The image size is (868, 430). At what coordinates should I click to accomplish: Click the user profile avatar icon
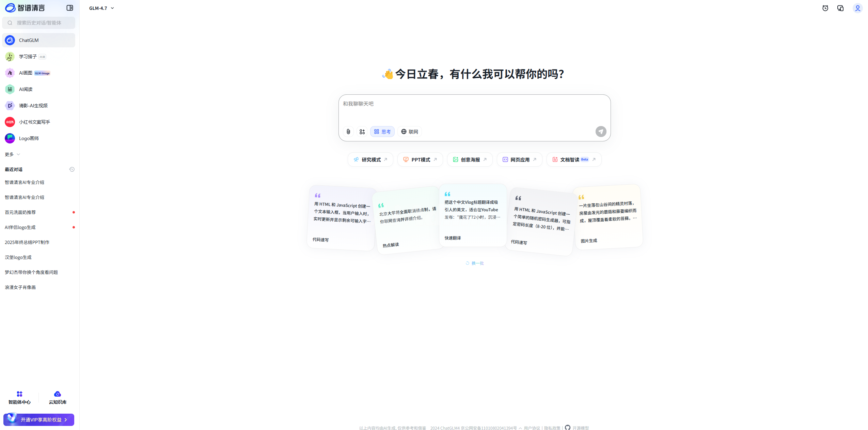pos(857,8)
